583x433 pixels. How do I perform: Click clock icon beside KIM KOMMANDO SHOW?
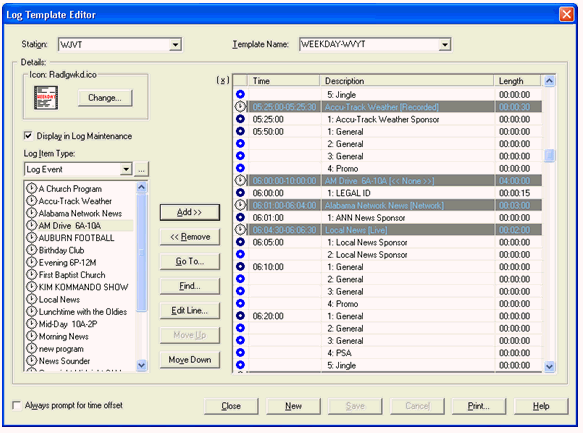coord(32,287)
